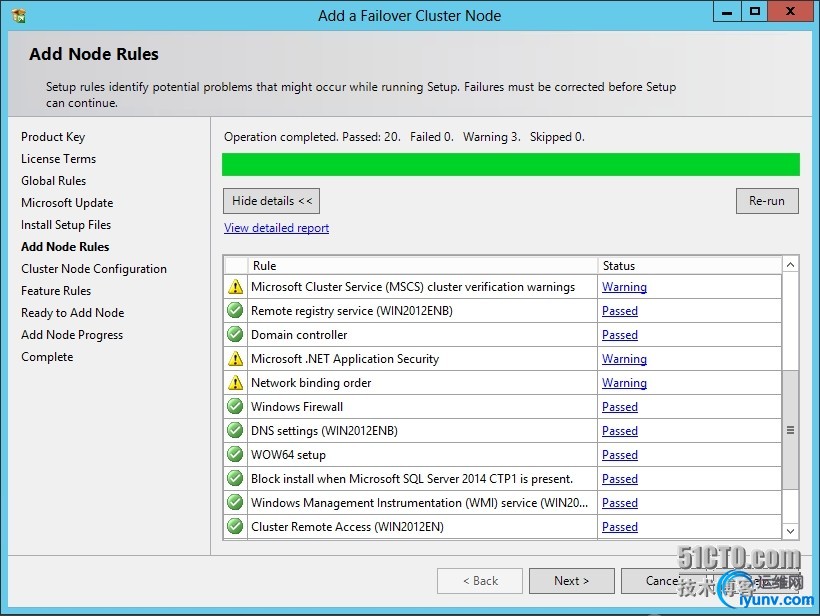Open Passed status link for Domain controller

(620, 335)
